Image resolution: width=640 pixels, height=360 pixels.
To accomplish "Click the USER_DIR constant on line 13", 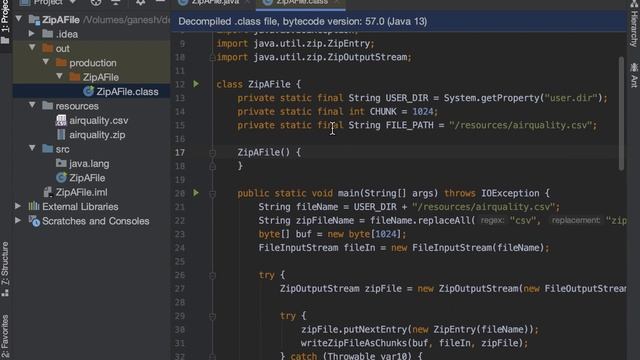I will [407, 98].
